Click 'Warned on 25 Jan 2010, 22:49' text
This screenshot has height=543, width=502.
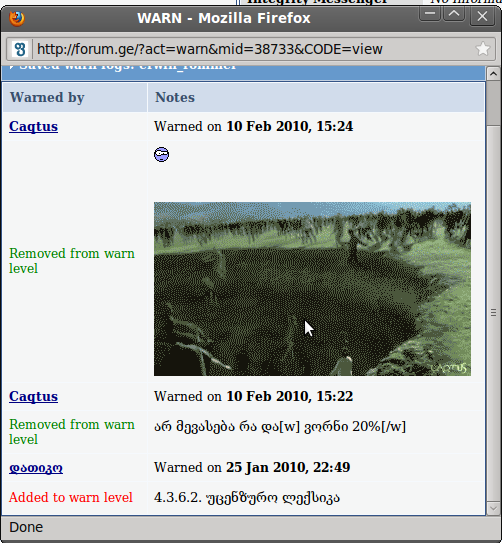point(252,468)
